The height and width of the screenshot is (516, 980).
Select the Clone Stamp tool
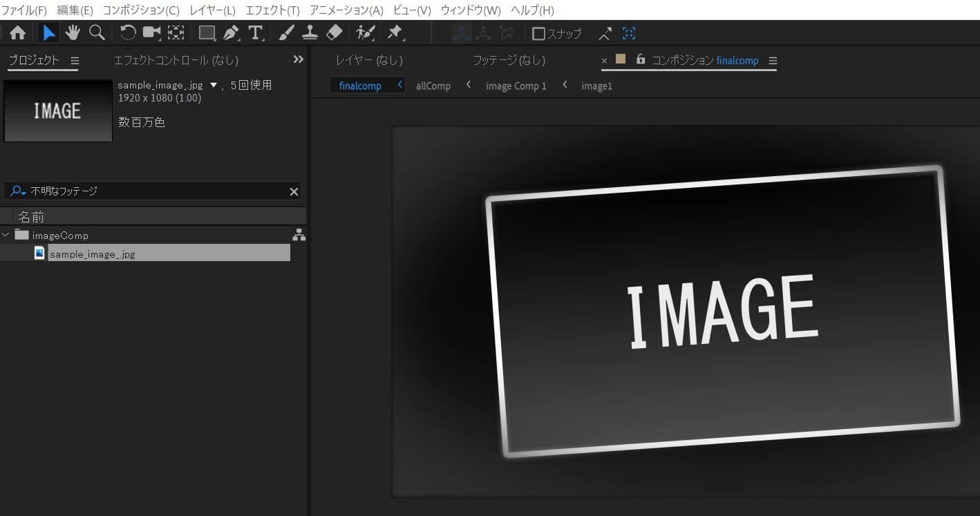(x=310, y=32)
